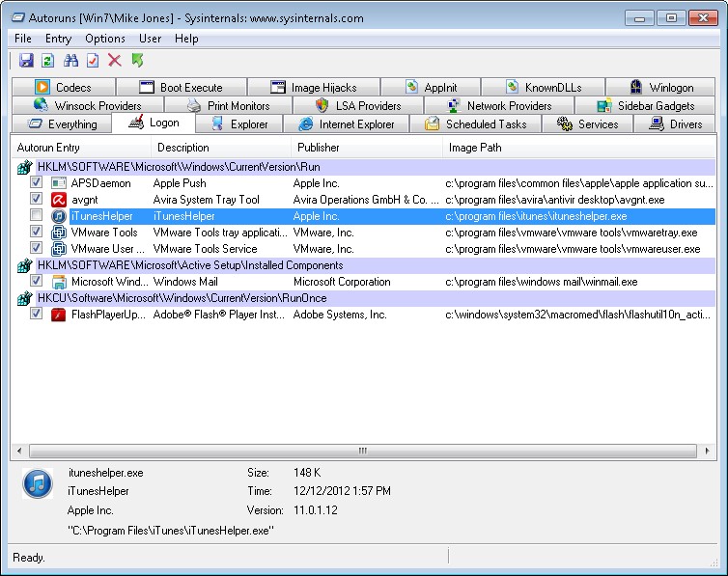Switch to the Image Hijacks tab
This screenshot has width=728, height=576.
coord(314,87)
